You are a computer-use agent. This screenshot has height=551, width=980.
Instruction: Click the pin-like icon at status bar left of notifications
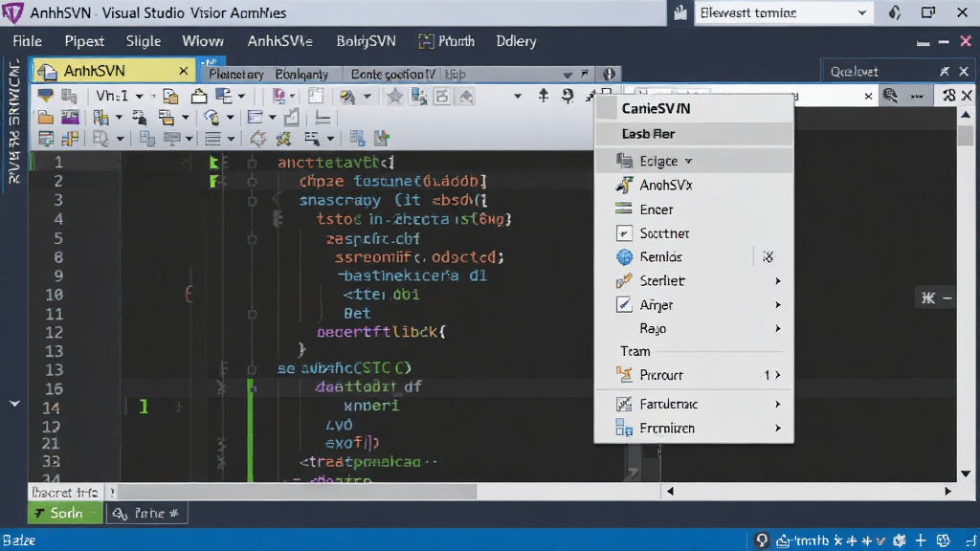pyautogui.click(x=762, y=540)
